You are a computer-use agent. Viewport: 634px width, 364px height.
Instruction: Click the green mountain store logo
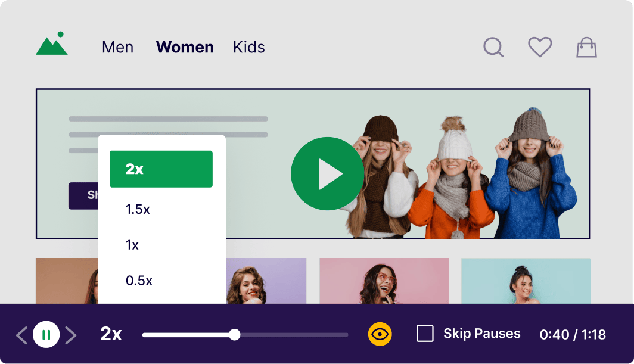tap(51, 45)
